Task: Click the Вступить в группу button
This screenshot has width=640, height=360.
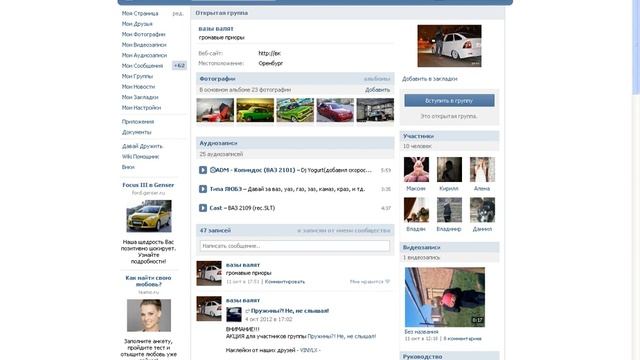Action: [x=449, y=100]
